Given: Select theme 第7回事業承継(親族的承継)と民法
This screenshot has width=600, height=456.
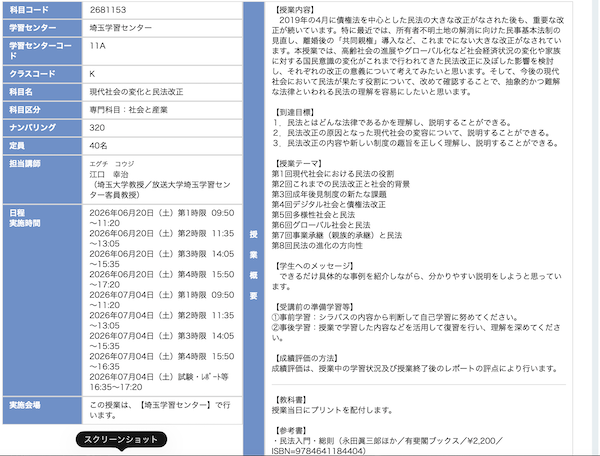Looking at the screenshot, I should click(337, 235).
